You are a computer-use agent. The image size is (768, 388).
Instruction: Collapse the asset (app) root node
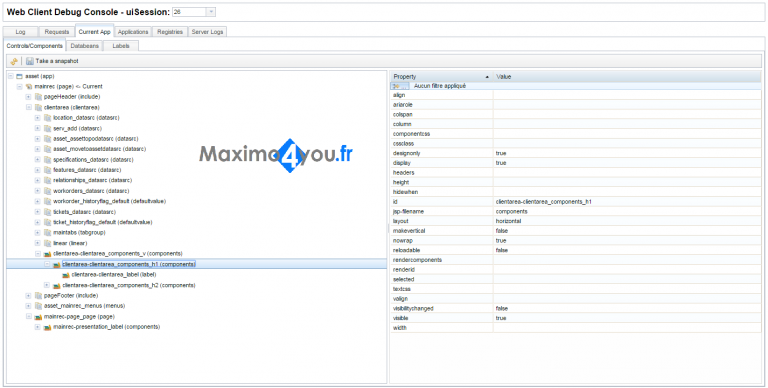pyautogui.click(x=11, y=76)
